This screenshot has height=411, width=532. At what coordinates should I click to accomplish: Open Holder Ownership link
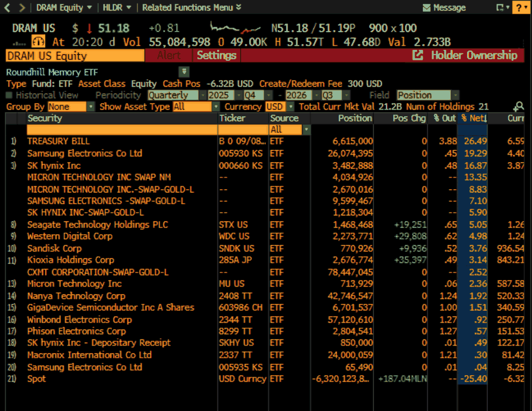(474, 55)
